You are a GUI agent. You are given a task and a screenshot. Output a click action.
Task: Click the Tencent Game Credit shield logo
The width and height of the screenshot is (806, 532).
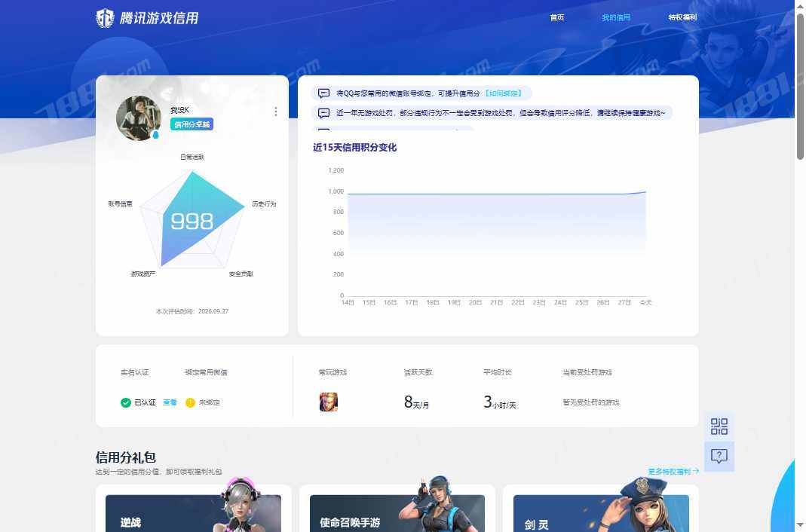(x=105, y=18)
